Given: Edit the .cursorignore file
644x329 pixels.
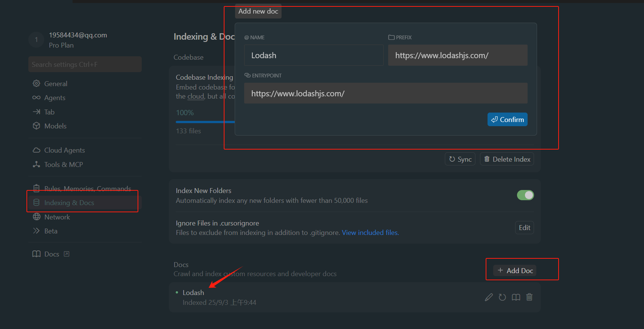Looking at the screenshot, I should (x=524, y=228).
